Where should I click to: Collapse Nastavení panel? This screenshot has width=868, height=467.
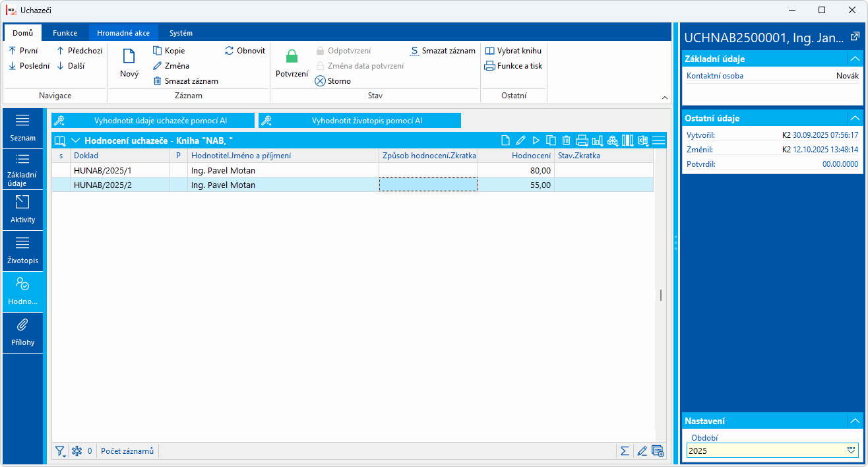click(855, 421)
